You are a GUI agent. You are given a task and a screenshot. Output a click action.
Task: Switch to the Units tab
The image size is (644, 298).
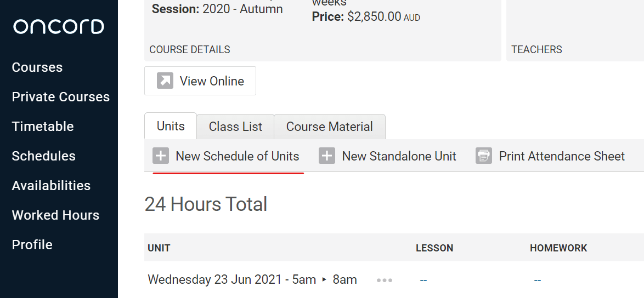(171, 127)
